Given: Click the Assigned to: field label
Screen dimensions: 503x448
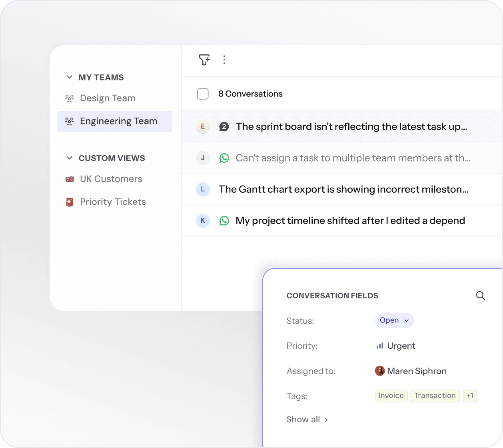Looking at the screenshot, I should (311, 371).
